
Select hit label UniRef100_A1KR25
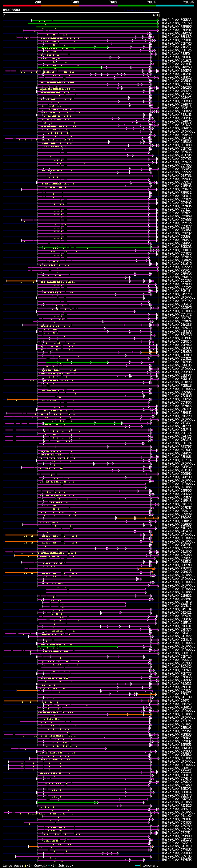click(177, 78)
